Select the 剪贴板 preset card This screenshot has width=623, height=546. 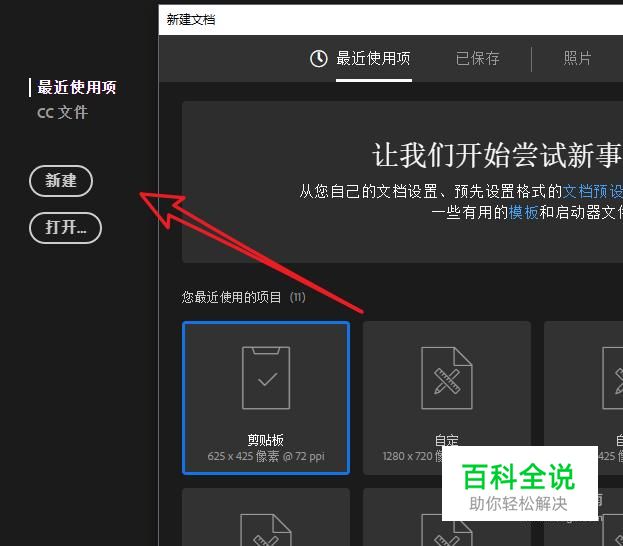266,398
